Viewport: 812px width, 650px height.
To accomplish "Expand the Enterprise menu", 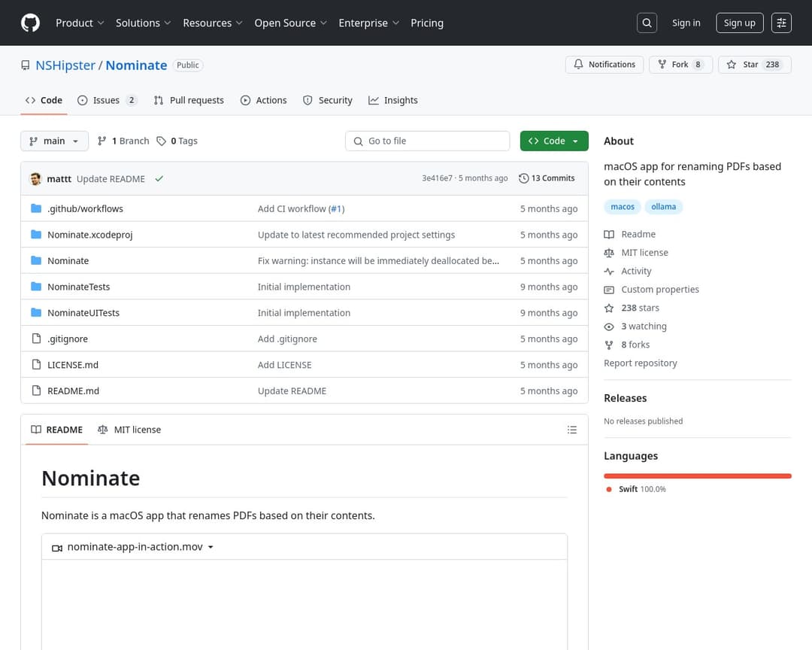I will pos(368,23).
